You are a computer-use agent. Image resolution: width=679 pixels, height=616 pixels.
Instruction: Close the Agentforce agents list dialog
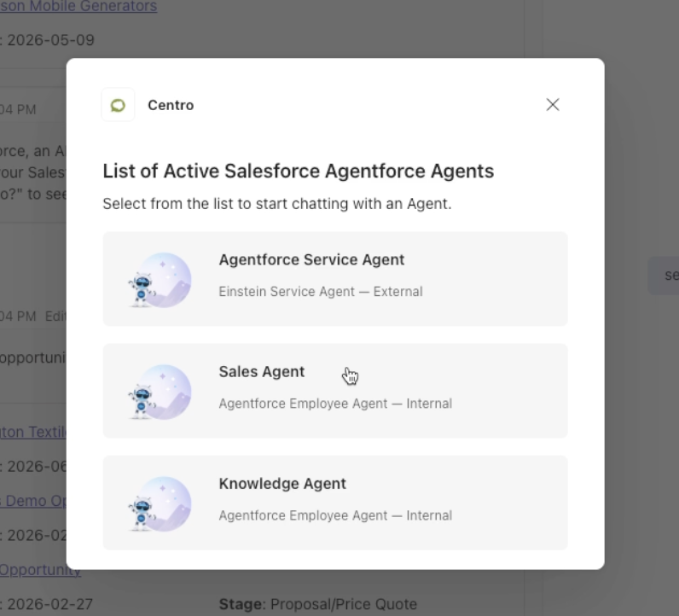pyautogui.click(x=553, y=104)
